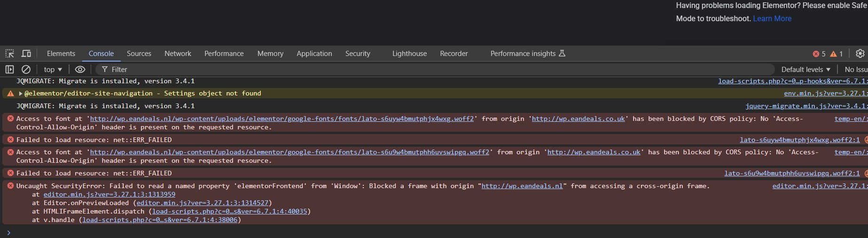Switch to the Application tab
The height and width of the screenshot is (238, 868).
tap(314, 54)
